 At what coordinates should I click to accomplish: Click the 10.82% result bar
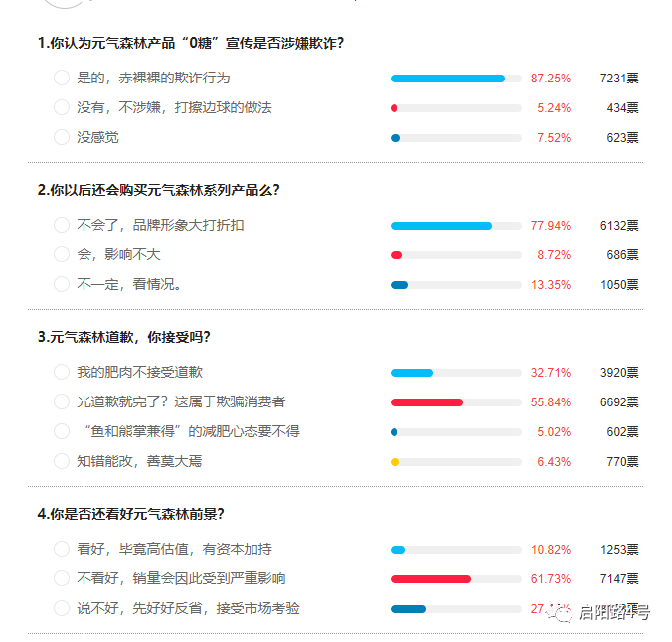tap(456, 550)
